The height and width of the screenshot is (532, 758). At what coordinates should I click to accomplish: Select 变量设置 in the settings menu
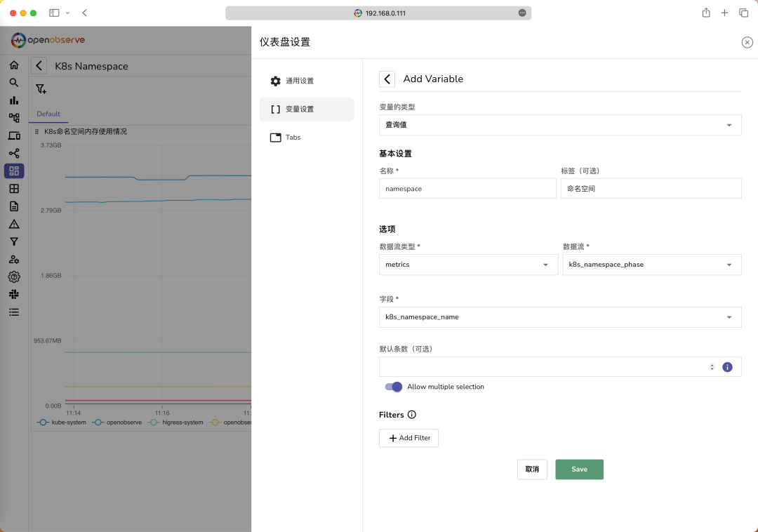(307, 109)
